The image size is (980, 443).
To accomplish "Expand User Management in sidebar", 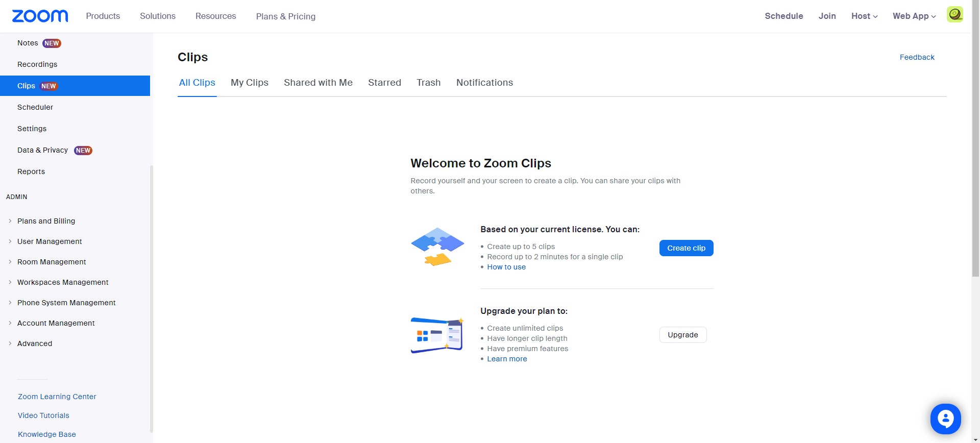I will point(50,241).
